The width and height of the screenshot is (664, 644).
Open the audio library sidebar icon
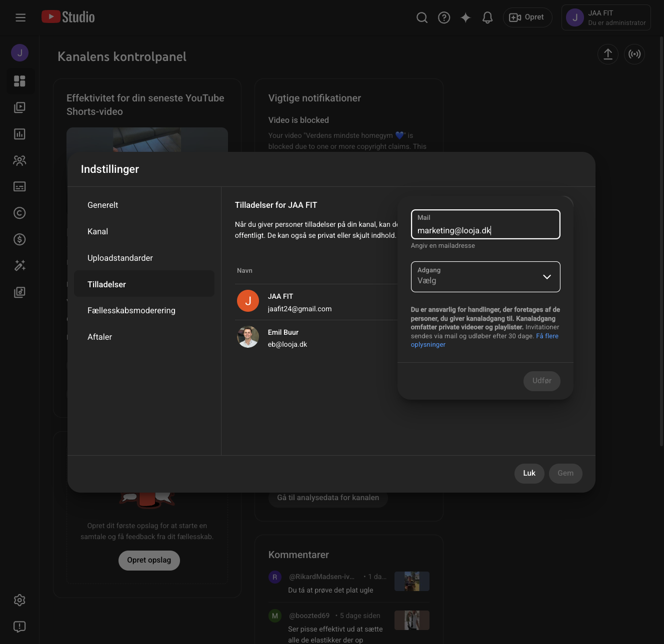pos(19,292)
